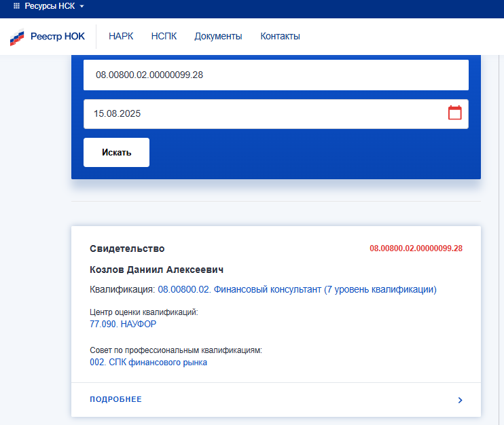
Task: Open the НСПК navigation item
Action: 164,37
